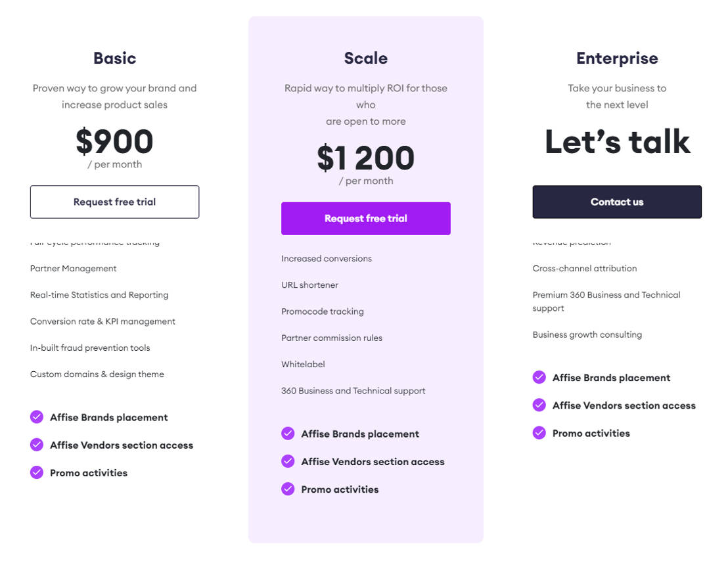
Task: Click the $1 200 Scale price
Action: click(366, 158)
